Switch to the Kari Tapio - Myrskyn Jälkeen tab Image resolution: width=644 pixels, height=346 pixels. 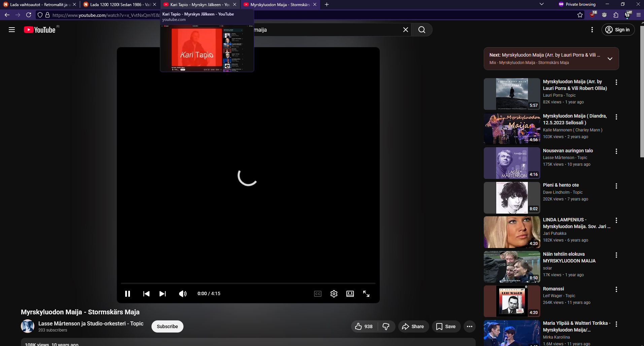tap(200, 5)
